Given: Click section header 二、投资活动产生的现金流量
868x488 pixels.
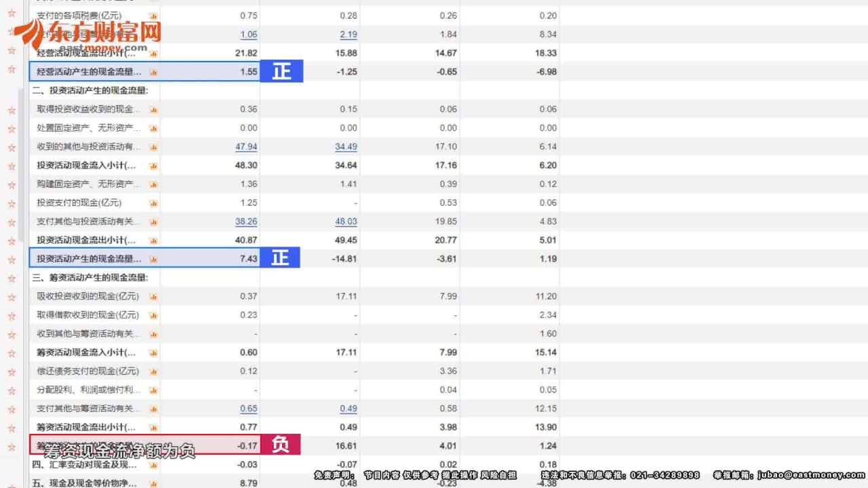Looking at the screenshot, I should point(90,90).
